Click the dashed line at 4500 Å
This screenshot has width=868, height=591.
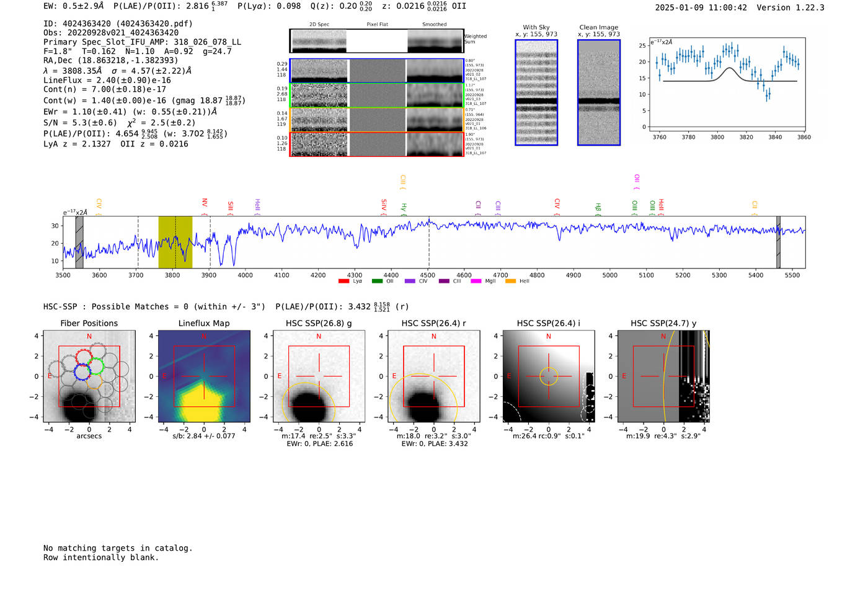(x=429, y=242)
